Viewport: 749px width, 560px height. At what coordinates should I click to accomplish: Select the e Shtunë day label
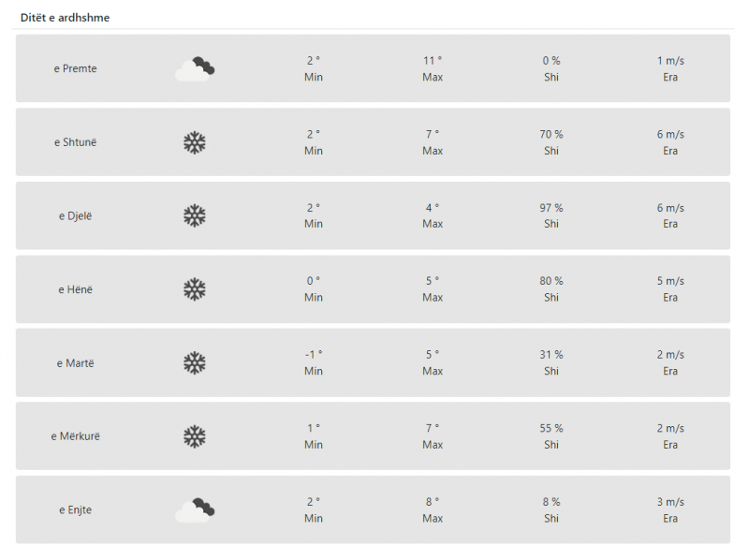click(75, 142)
